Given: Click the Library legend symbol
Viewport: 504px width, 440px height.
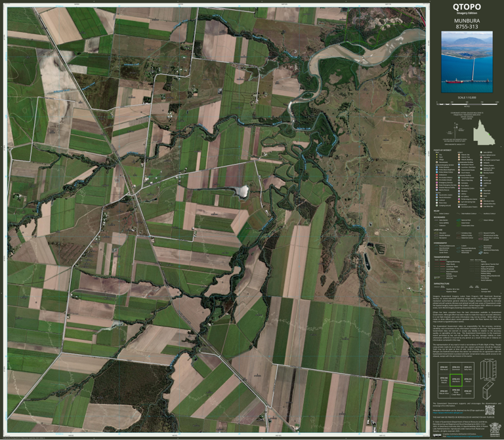Looking at the screenshot, I should [459, 193].
